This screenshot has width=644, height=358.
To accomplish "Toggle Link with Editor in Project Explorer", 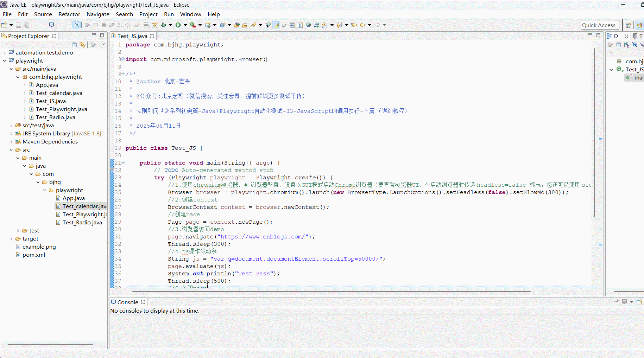I will coord(82,45).
